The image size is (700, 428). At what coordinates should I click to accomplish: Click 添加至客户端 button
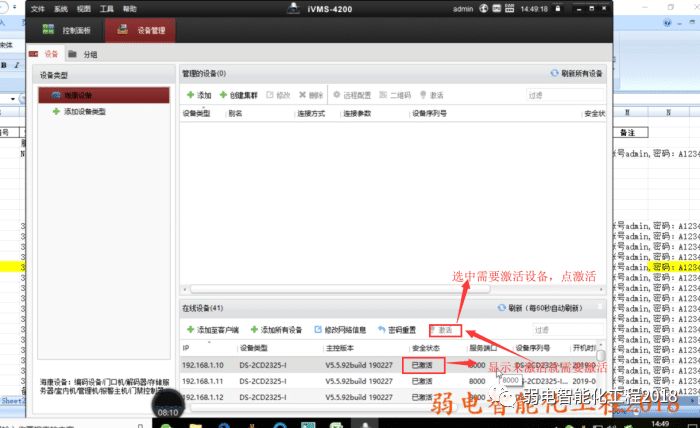212,330
